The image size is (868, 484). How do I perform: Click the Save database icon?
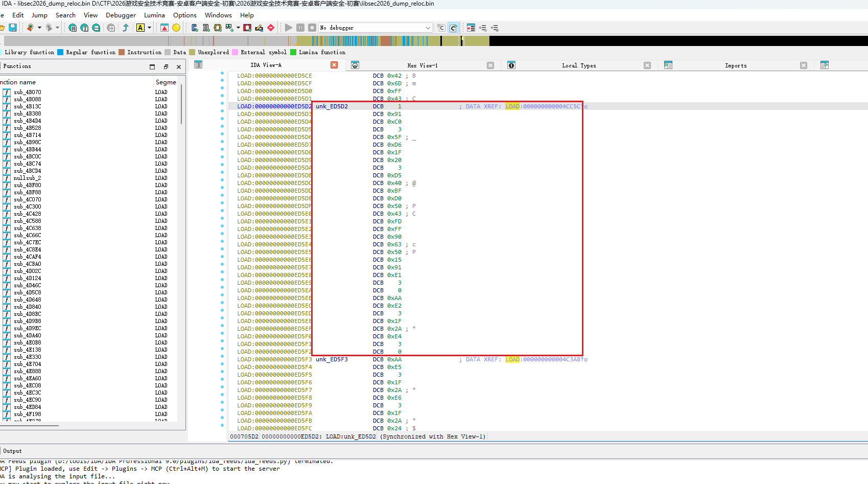[x=13, y=28]
